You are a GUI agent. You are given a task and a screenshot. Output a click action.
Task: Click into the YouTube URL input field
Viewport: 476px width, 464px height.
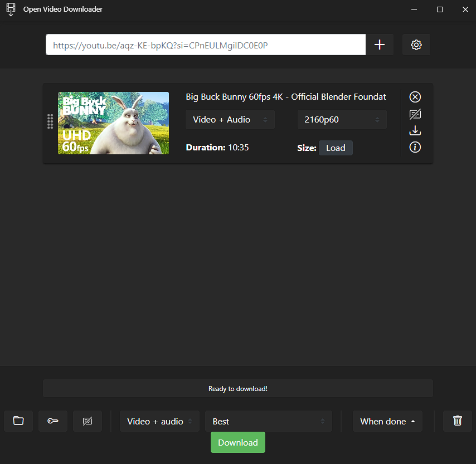tap(206, 45)
